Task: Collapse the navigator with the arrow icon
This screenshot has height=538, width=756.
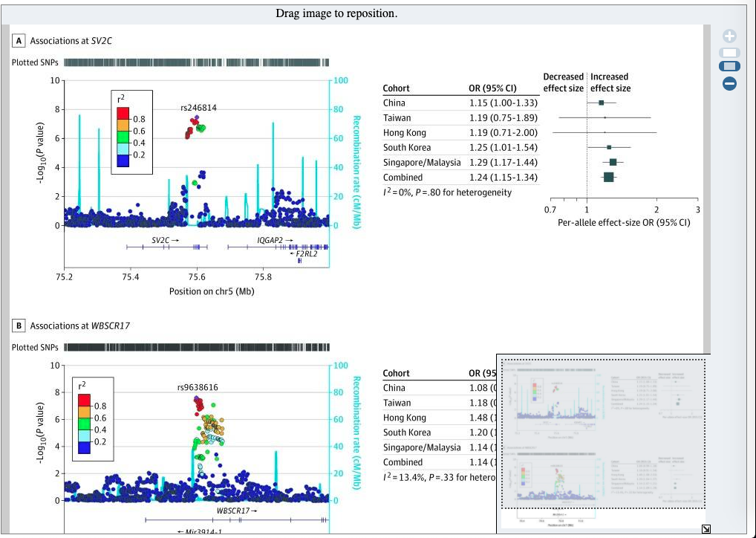Action: pos(706,529)
